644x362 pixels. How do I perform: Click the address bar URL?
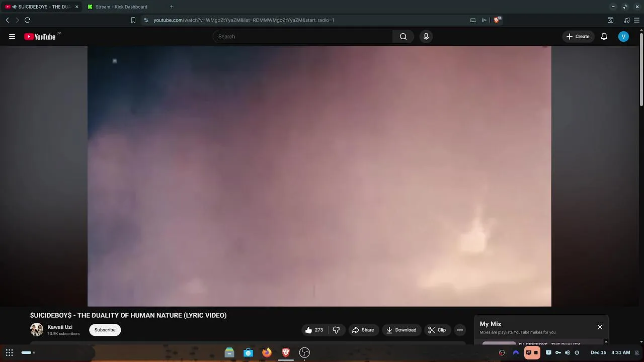tap(244, 20)
